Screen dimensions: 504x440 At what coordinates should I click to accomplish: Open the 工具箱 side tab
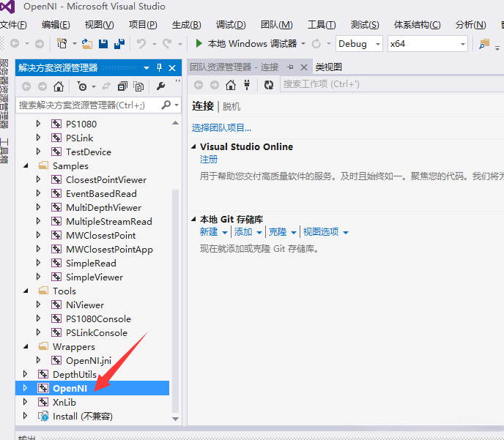pos(4,151)
